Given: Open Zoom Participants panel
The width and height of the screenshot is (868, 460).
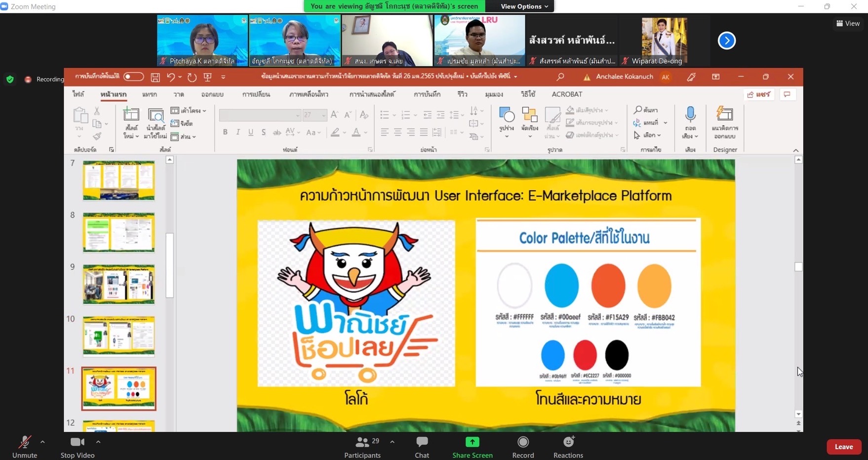Looking at the screenshot, I should pyautogui.click(x=362, y=447).
